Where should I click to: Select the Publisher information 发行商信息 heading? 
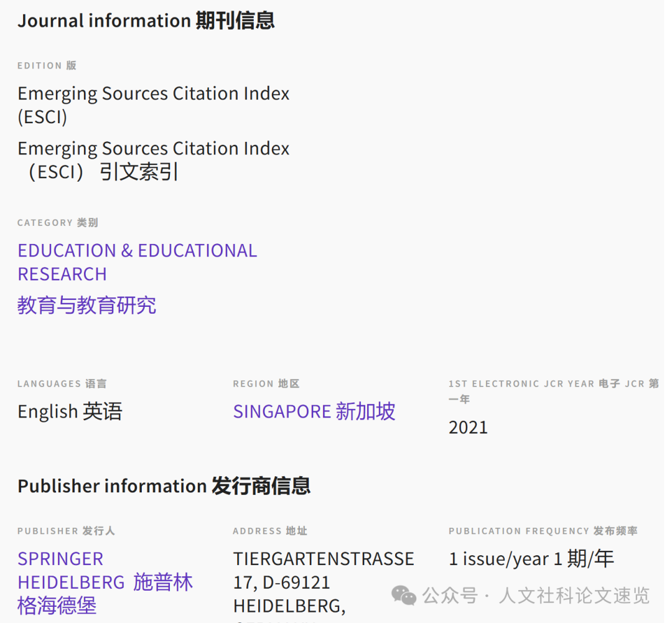pyautogui.click(x=164, y=486)
